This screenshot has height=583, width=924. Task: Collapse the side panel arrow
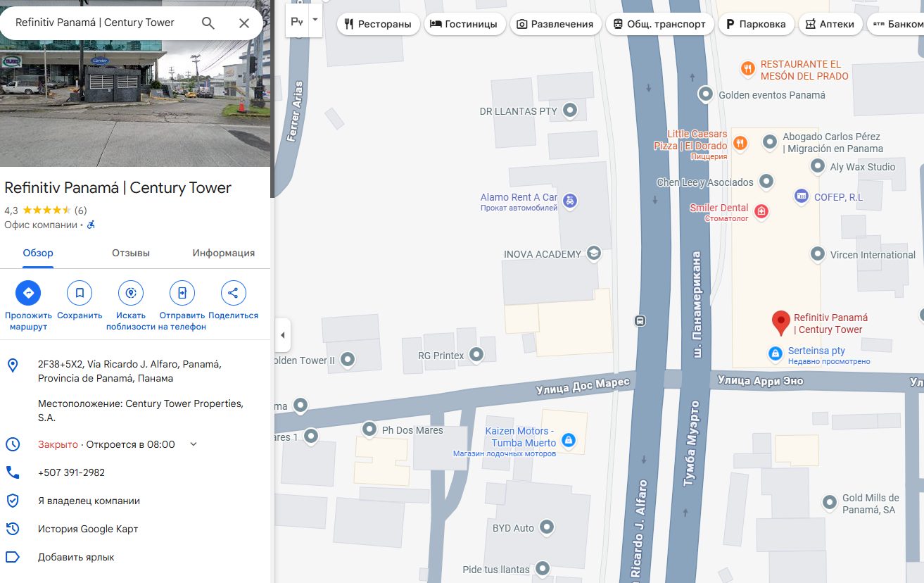pyautogui.click(x=282, y=335)
